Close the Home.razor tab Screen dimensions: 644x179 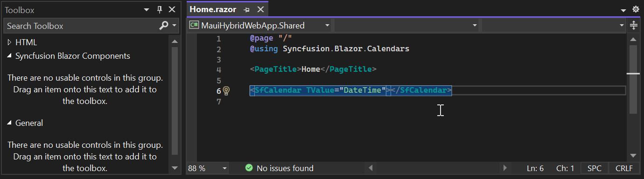(x=260, y=10)
